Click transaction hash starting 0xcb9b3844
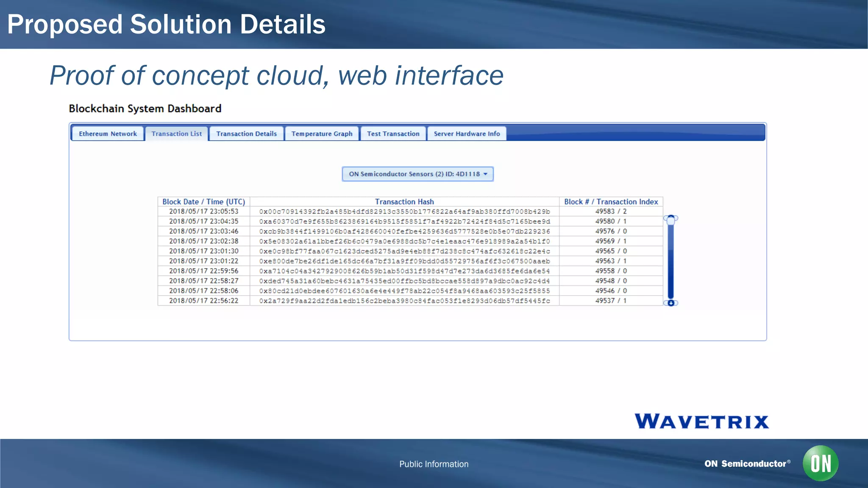This screenshot has height=488, width=868. pos(404,231)
